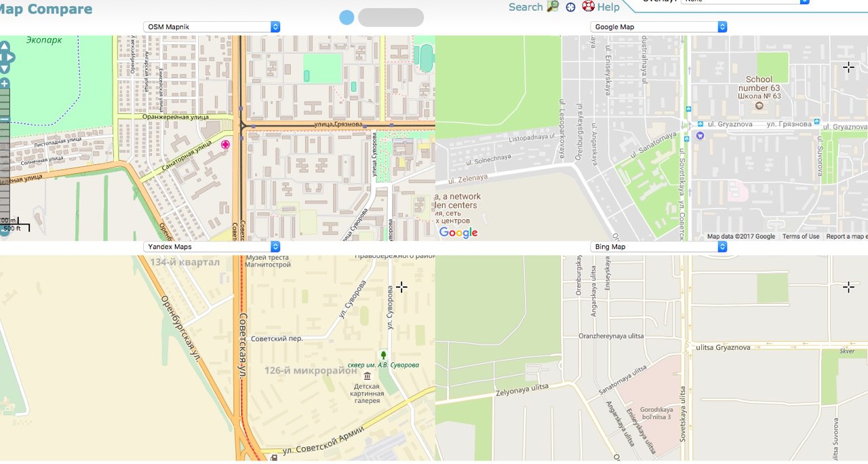868x464 pixels.
Task: Click the Детская картинная галерея label
Action: click(x=367, y=393)
